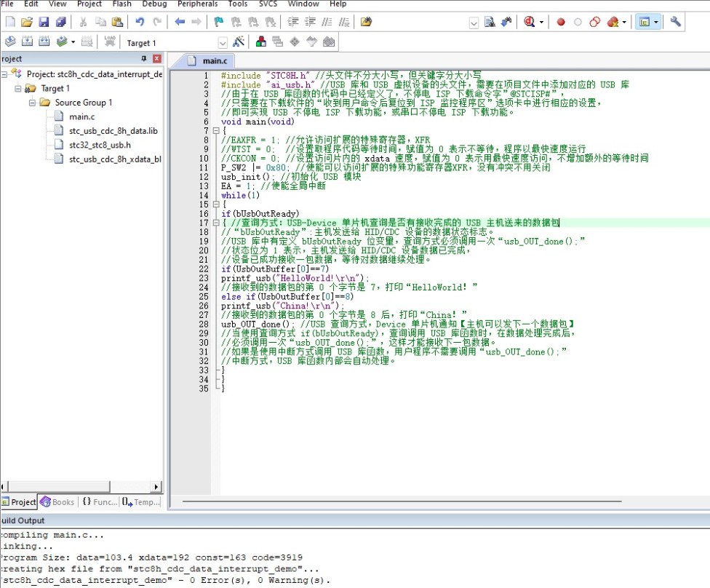Switch to the Project tab at bottom
Screen dimensions: 710x588
(x=19, y=502)
